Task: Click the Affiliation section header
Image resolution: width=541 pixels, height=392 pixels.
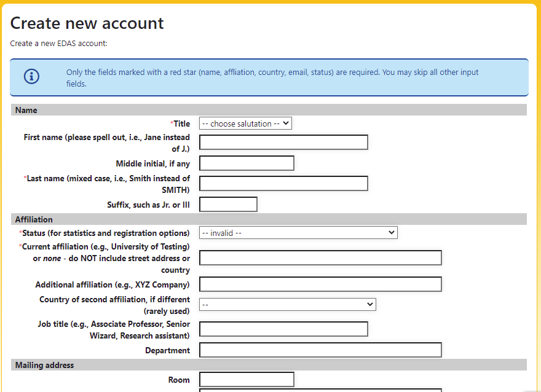Action: [x=269, y=219]
